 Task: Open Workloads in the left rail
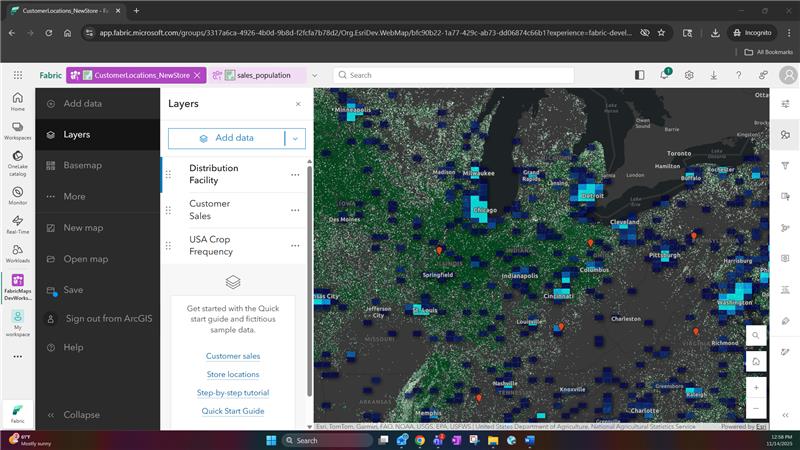(17, 253)
